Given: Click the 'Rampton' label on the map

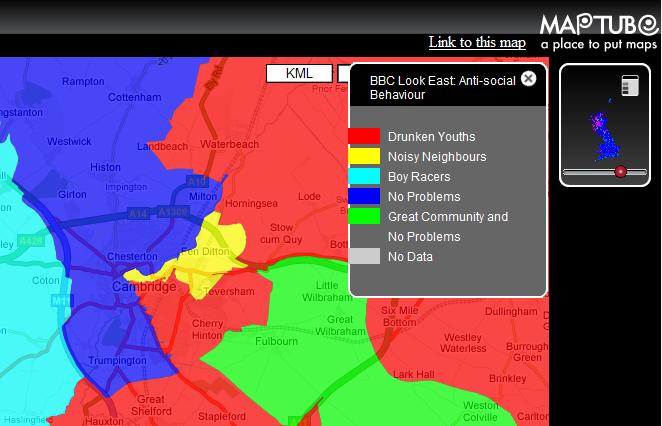Looking at the screenshot, I should [83, 81].
